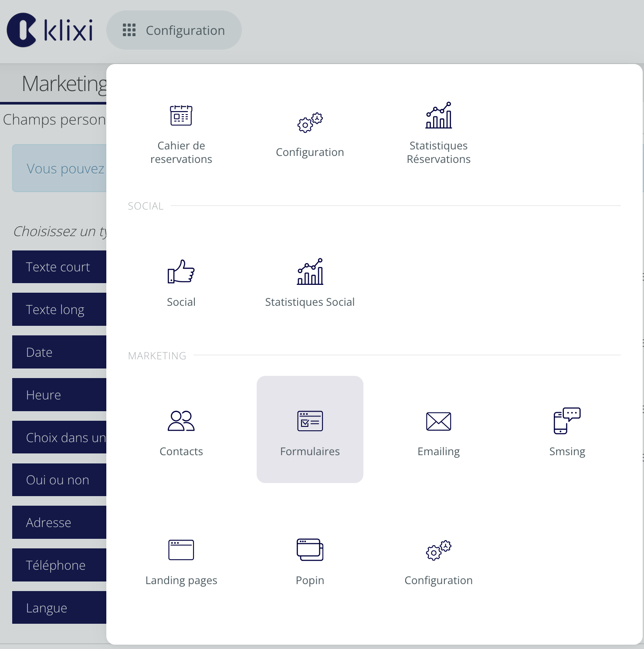Click the Marketing page title tab
This screenshot has width=644, height=649.
point(64,84)
